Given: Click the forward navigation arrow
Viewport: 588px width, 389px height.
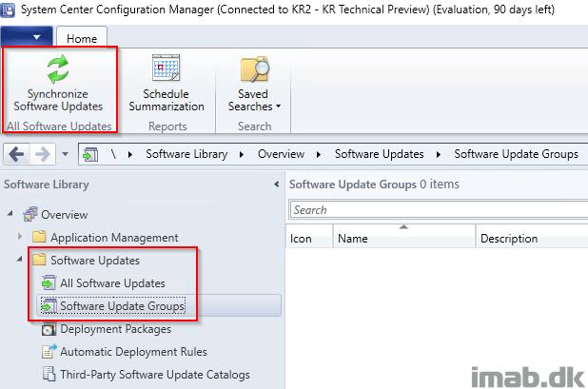Looking at the screenshot, I should 43,154.
